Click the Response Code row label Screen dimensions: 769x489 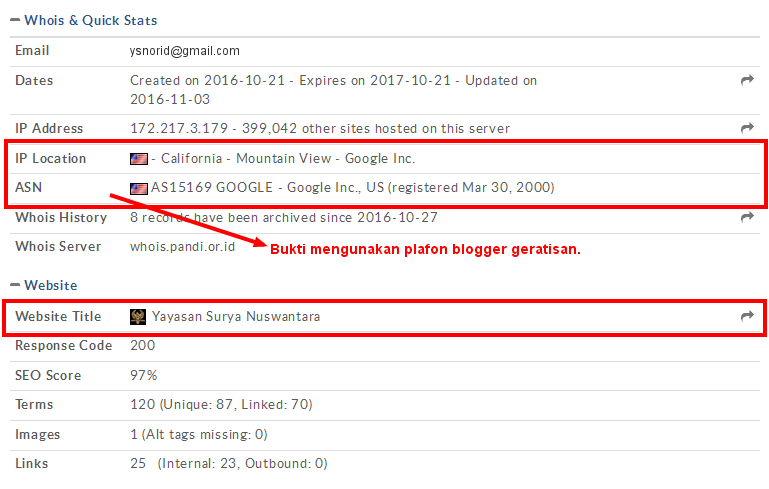(64, 345)
